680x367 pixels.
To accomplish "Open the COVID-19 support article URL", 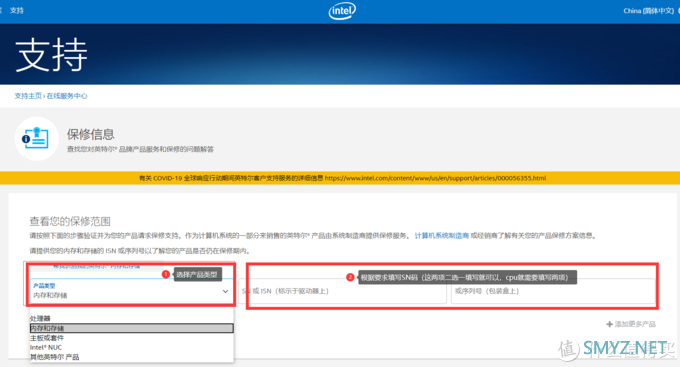I will (x=435, y=178).
